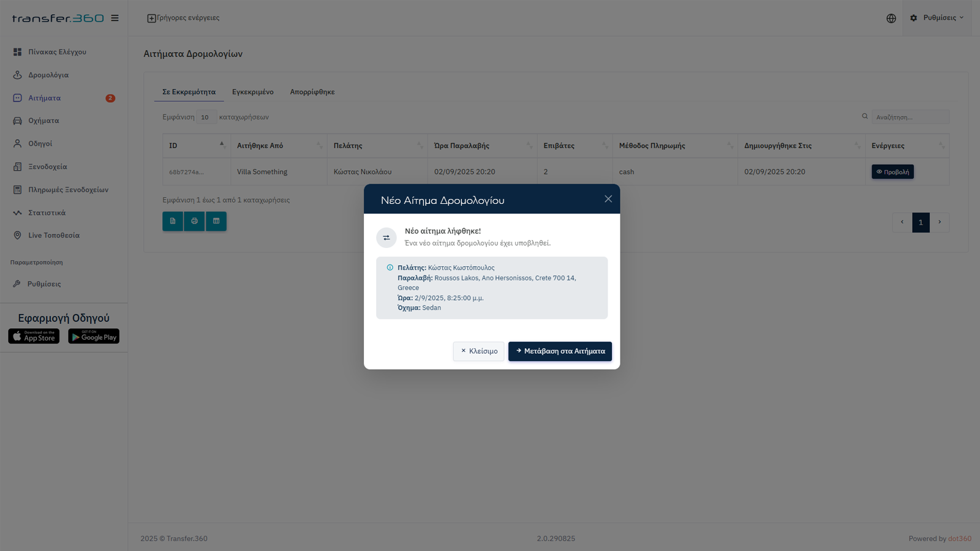Go to next page in pagination
The image size is (980, 551).
click(940, 222)
